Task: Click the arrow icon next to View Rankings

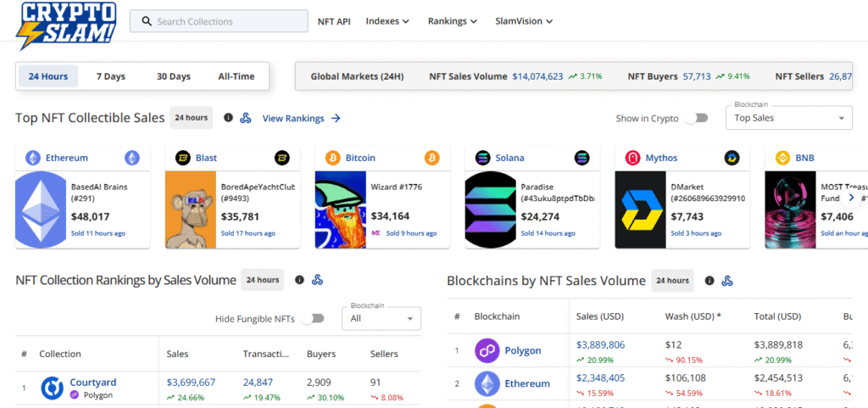Action: 336,118
